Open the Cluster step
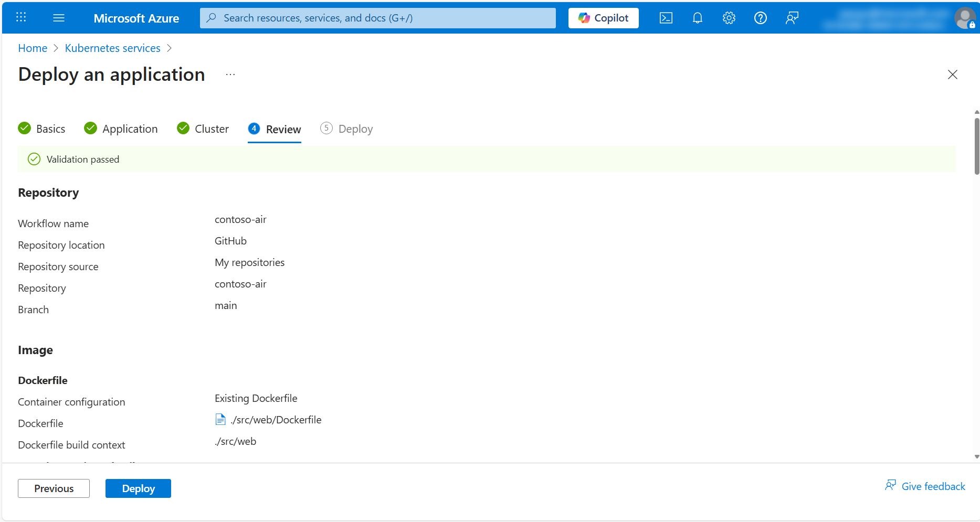The height and width of the screenshot is (522, 980). [212, 129]
